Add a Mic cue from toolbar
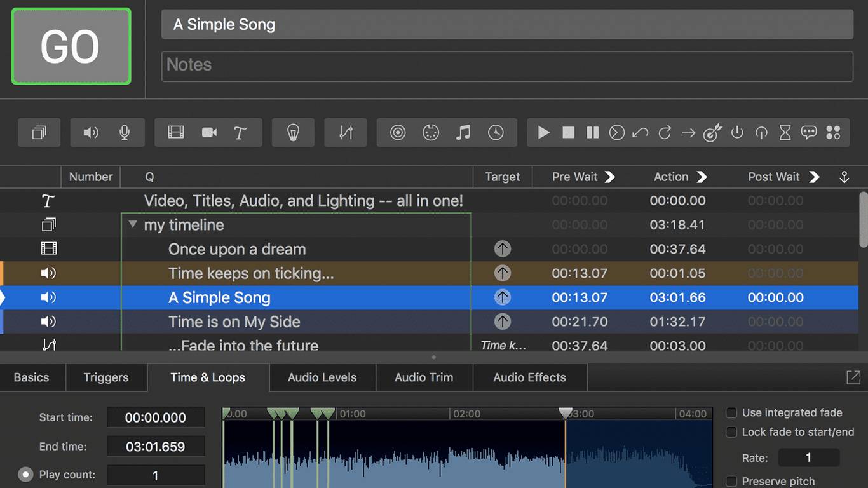Screen dimensions: 868x488 pos(125,132)
